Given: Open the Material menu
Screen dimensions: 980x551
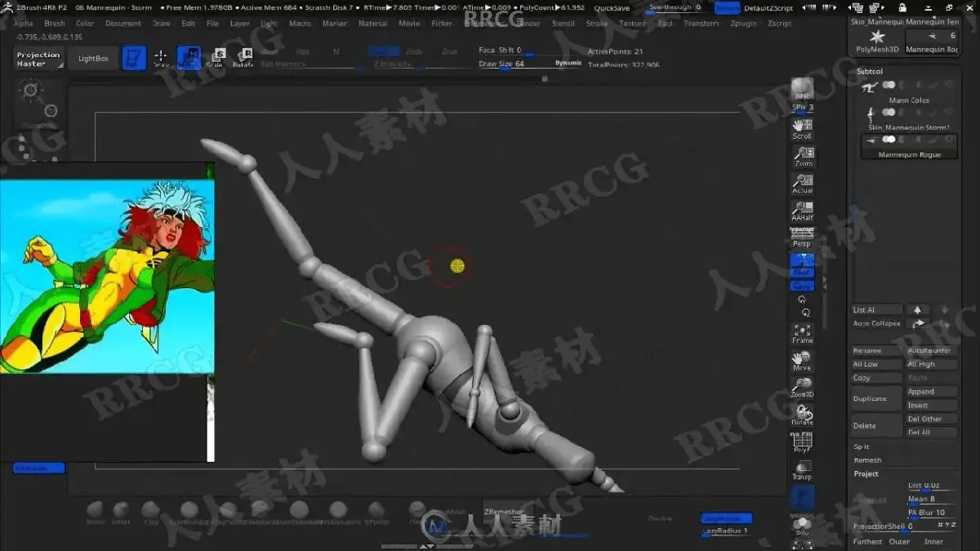Looking at the screenshot, I should [373, 24].
